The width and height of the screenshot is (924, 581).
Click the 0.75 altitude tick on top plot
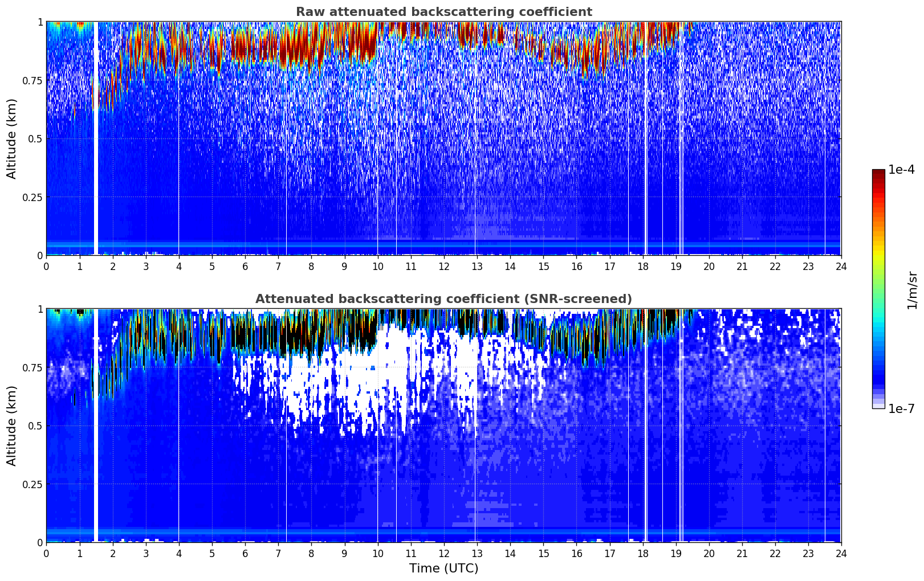[x=32, y=80]
